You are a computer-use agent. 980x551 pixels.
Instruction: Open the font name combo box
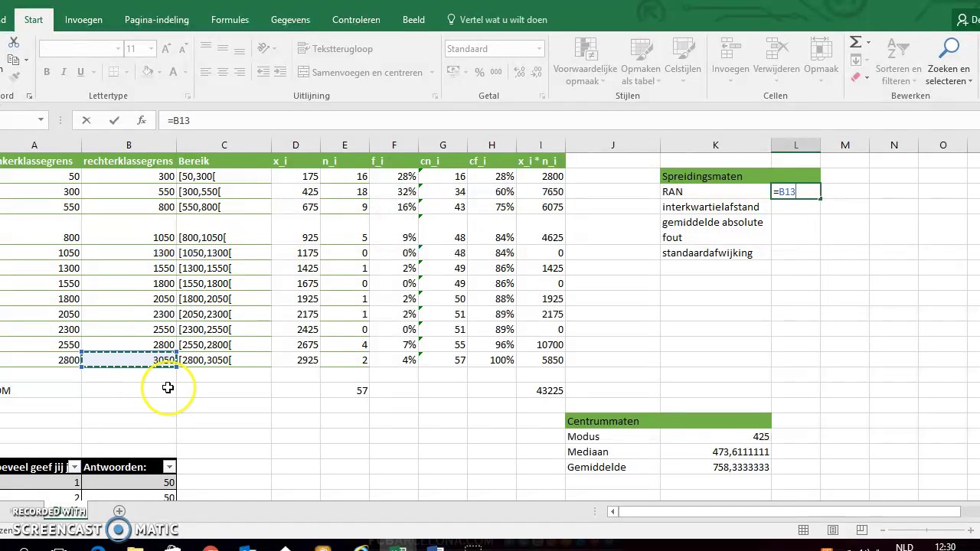click(x=80, y=48)
